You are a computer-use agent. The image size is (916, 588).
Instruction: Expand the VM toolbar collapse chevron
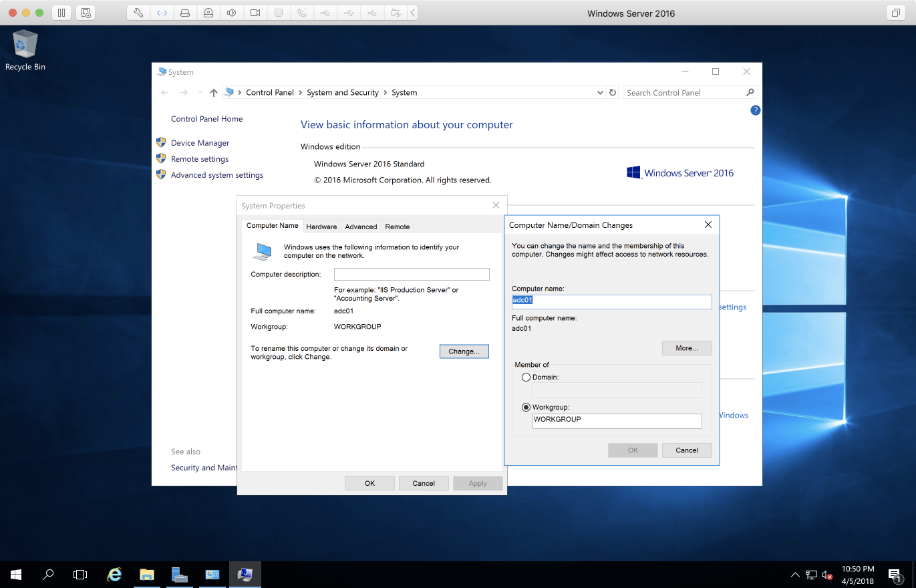[x=413, y=13]
